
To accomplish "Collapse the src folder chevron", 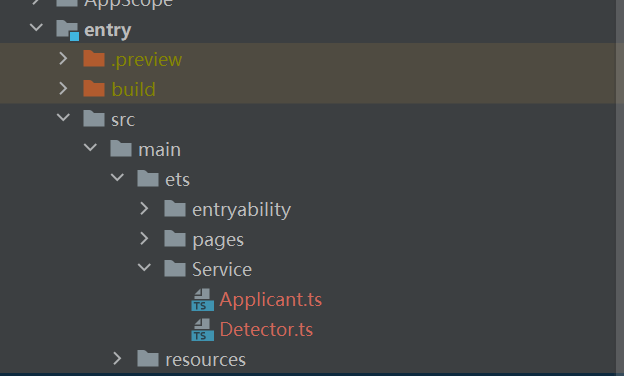I will (63, 117).
